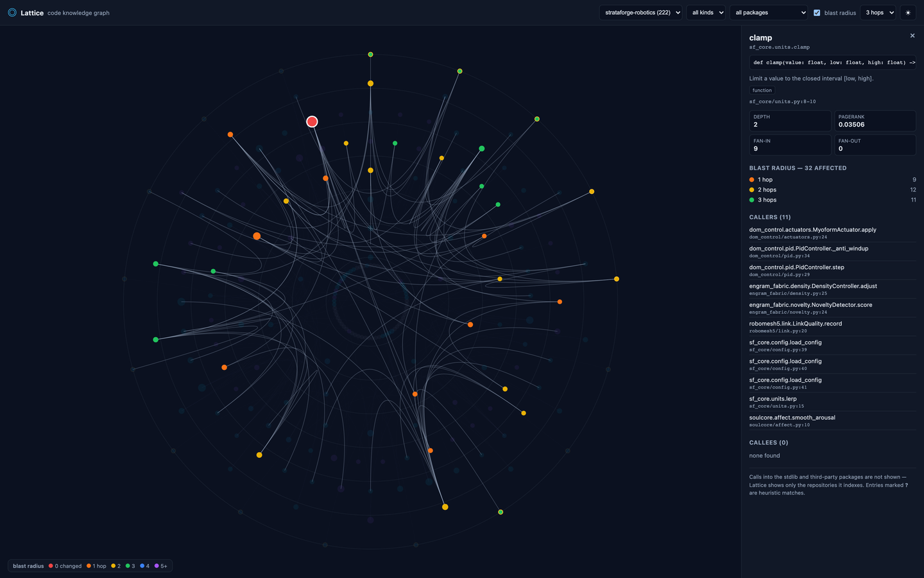This screenshot has height=578, width=924.
Task: Click the FAN-OUT stat card
Action: tap(875, 145)
